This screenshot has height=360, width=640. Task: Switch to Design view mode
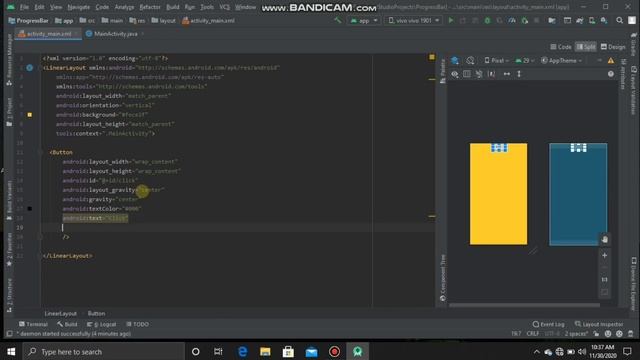point(613,47)
